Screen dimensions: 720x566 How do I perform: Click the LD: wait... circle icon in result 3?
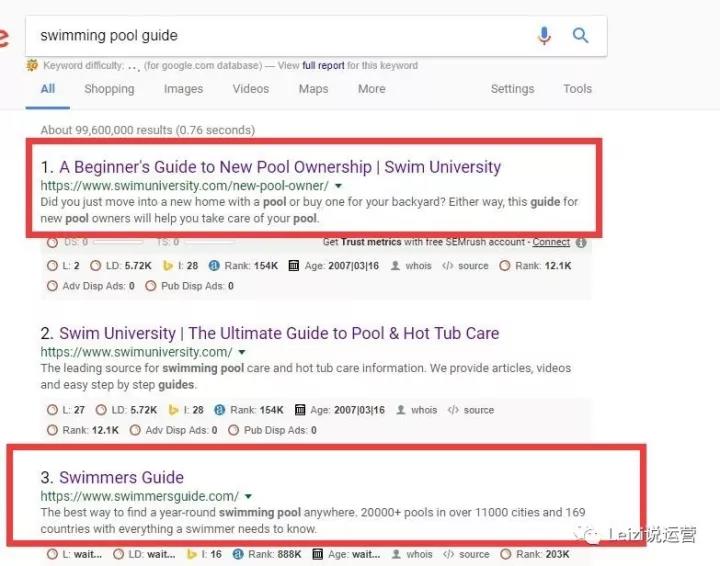[x=118, y=555]
